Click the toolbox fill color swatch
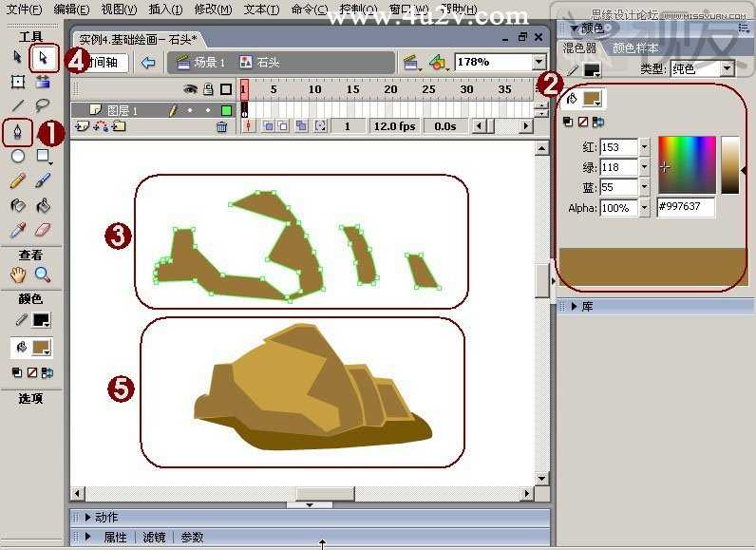Viewport: 756px width, 550px height. point(42,348)
